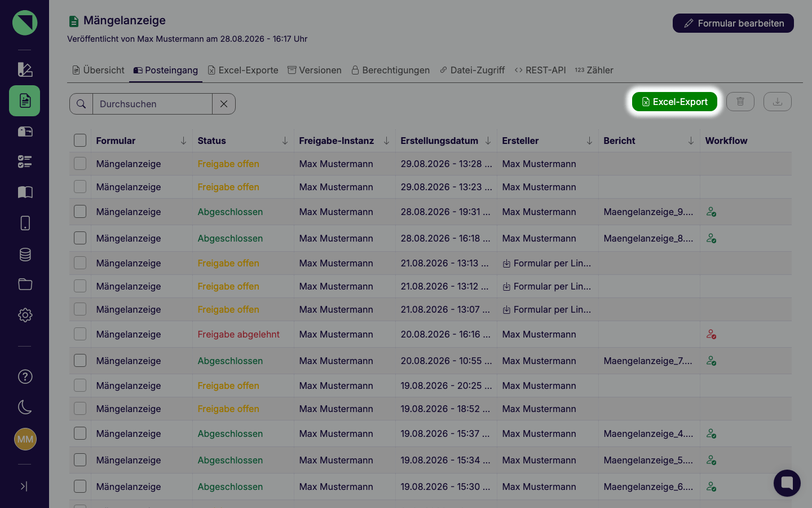Open the help question mark icon
The image size is (812, 508).
25,376
